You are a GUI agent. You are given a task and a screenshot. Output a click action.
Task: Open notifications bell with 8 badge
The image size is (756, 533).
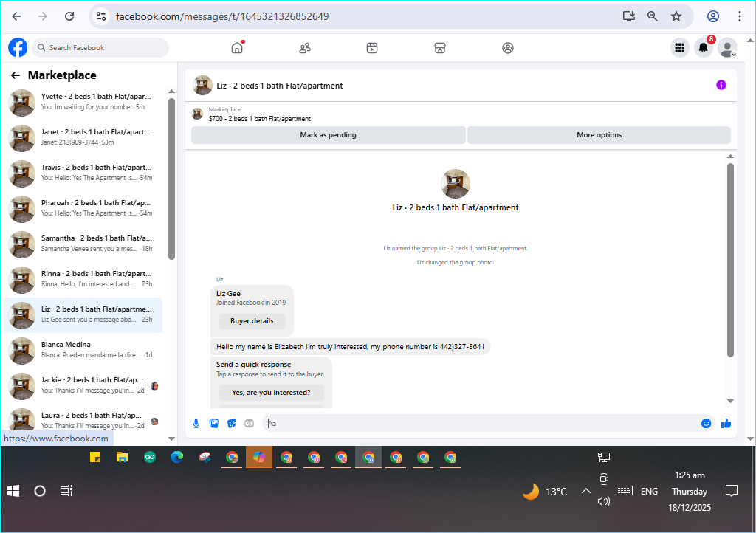pyautogui.click(x=704, y=48)
